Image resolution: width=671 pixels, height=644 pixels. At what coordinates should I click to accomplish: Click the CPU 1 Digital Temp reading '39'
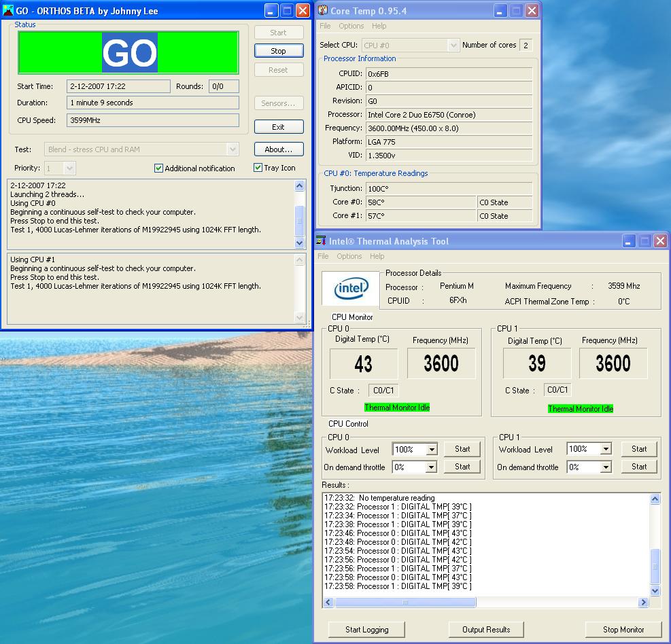pyautogui.click(x=537, y=363)
